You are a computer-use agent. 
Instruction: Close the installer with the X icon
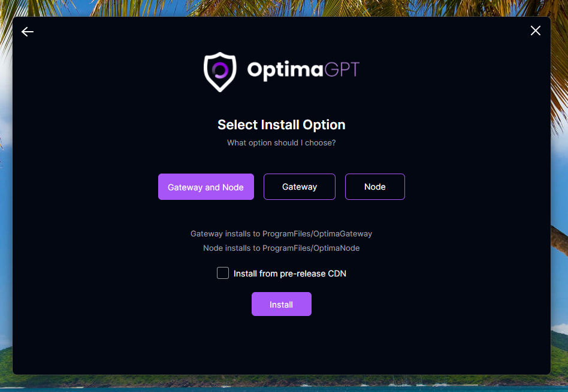[x=535, y=31]
